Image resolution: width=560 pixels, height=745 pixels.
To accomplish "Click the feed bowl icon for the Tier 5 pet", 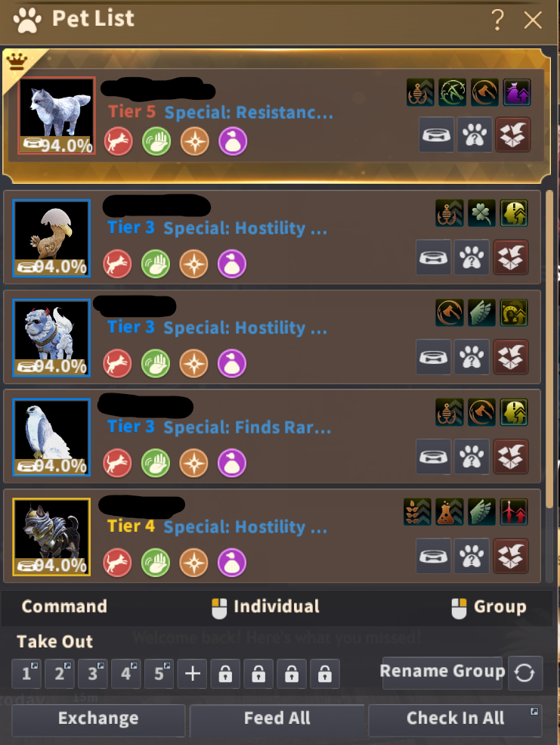I will pos(436,135).
